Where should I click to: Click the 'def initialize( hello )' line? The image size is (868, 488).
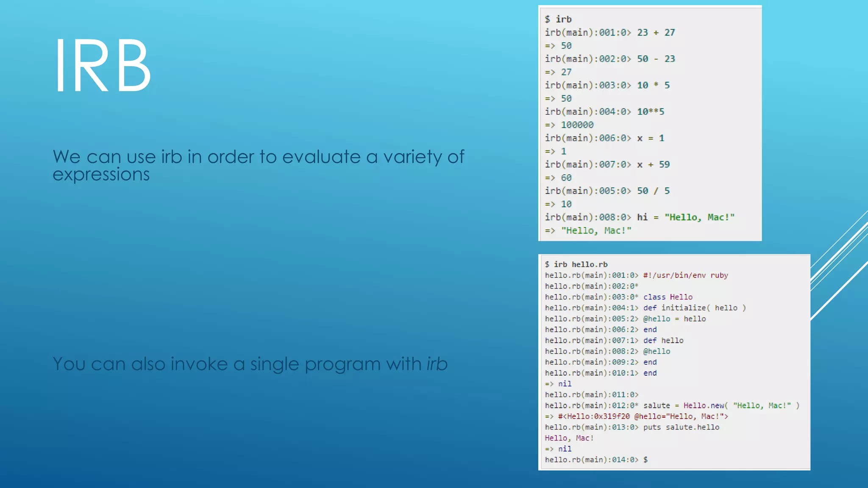coord(645,308)
